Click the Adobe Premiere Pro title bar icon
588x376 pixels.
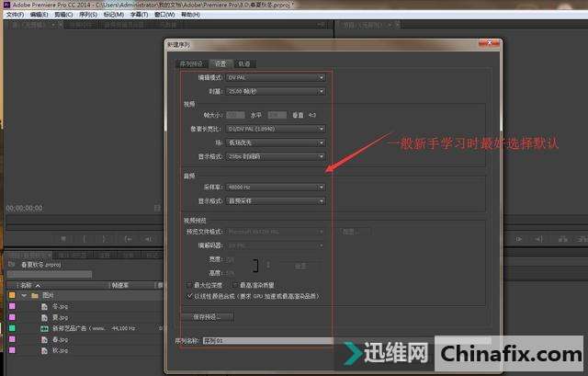click(6, 5)
